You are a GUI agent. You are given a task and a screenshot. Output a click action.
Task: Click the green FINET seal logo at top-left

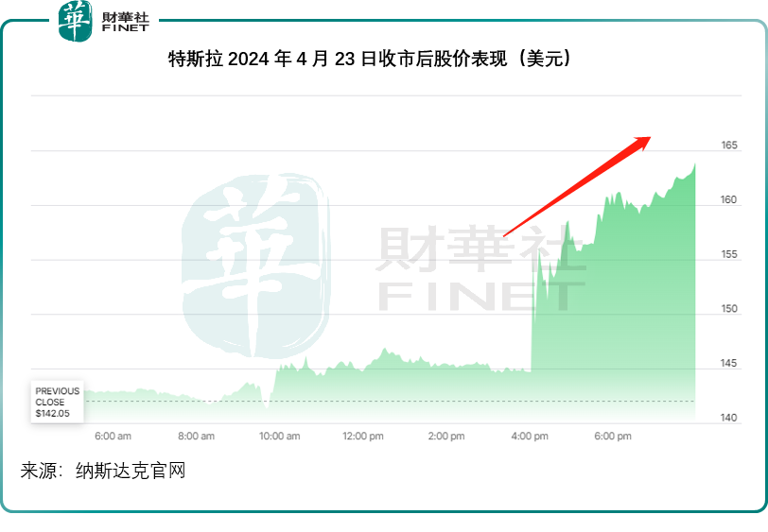pos(78,21)
